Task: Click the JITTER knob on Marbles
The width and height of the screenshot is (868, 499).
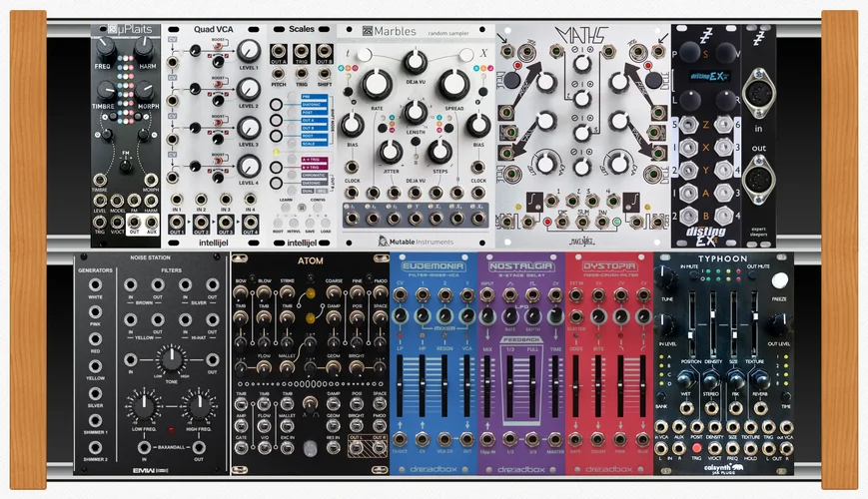Action: tap(391, 152)
